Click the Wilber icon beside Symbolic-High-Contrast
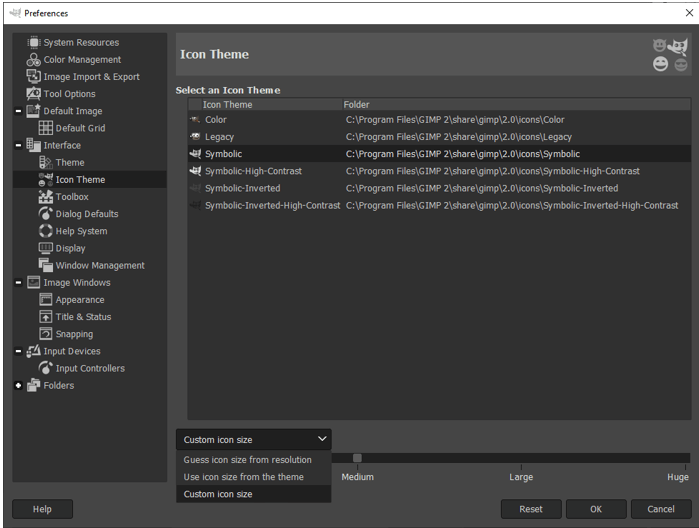 (x=196, y=171)
